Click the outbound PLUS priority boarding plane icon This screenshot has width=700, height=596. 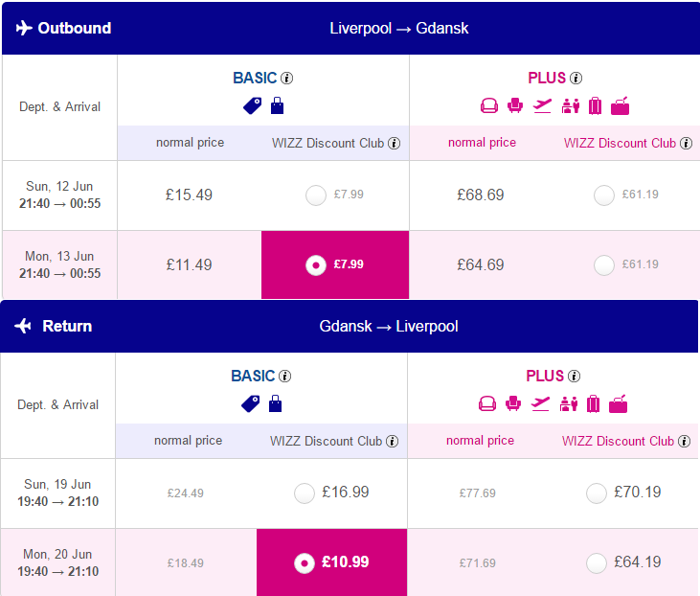click(542, 106)
